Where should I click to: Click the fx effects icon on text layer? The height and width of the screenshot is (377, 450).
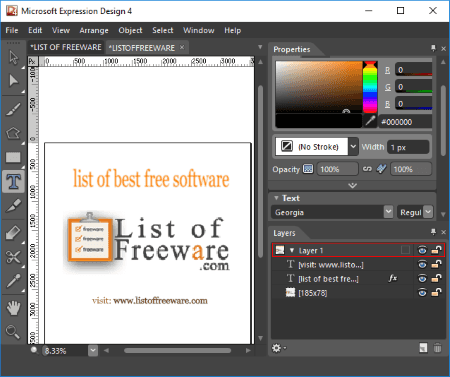pyautogui.click(x=393, y=278)
